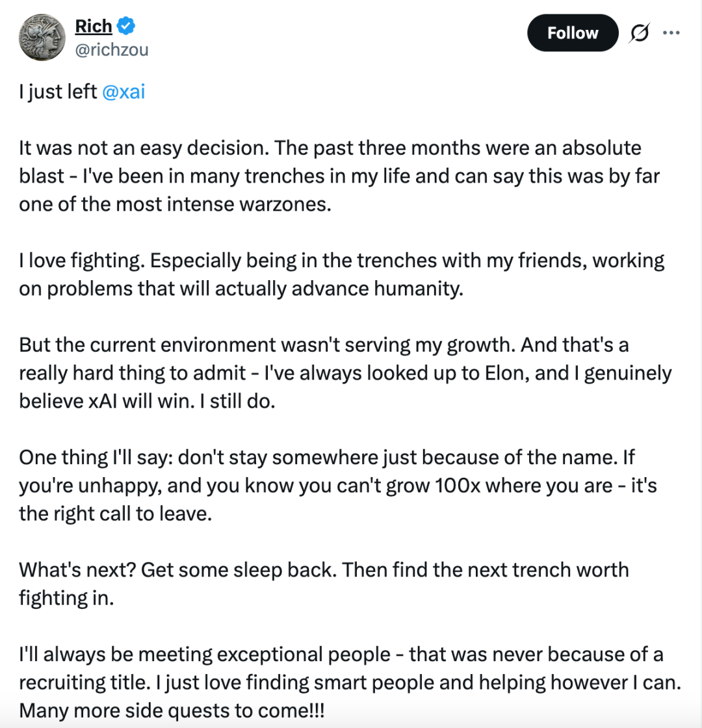702x728 pixels.
Task: Click 'Many more side quests to come!!!' text
Action: 171,710
